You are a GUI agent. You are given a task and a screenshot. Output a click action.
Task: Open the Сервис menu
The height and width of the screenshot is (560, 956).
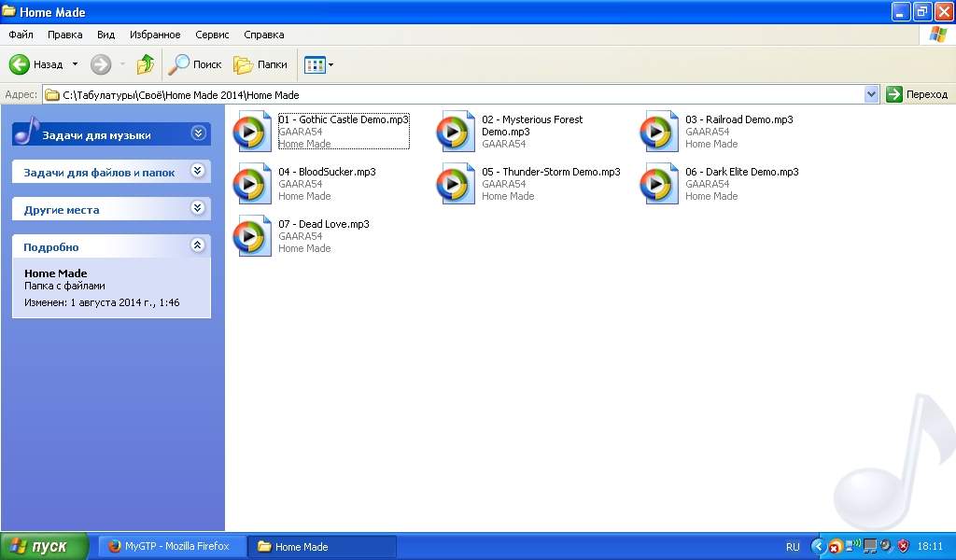212,35
